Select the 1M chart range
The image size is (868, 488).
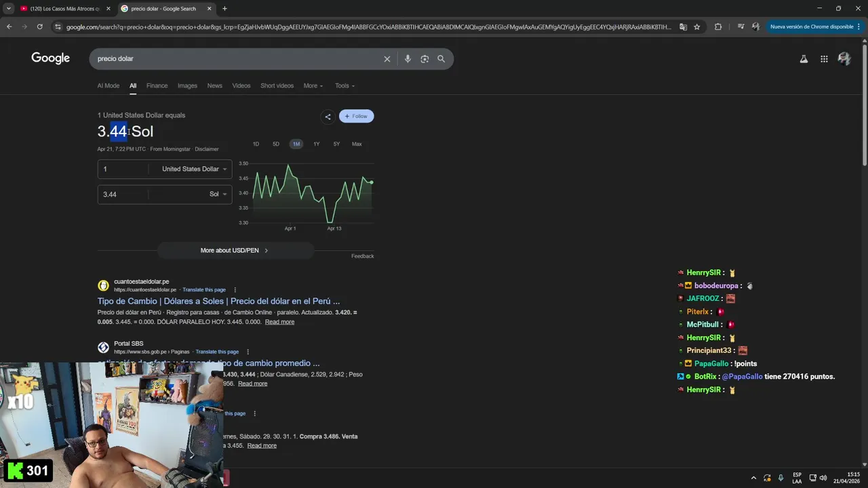click(x=296, y=144)
